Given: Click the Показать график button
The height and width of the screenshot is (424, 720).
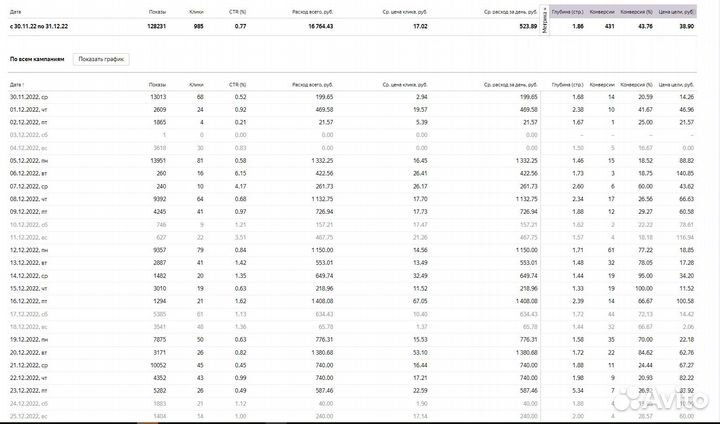Looking at the screenshot, I should [101, 60].
